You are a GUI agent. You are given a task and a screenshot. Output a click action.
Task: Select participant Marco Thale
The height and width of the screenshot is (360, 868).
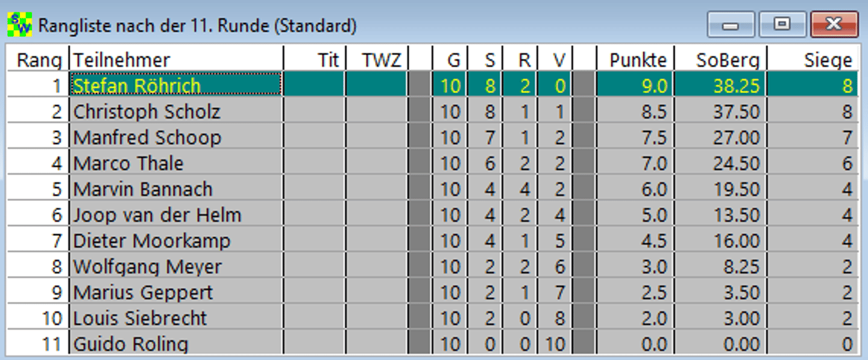pos(128,163)
